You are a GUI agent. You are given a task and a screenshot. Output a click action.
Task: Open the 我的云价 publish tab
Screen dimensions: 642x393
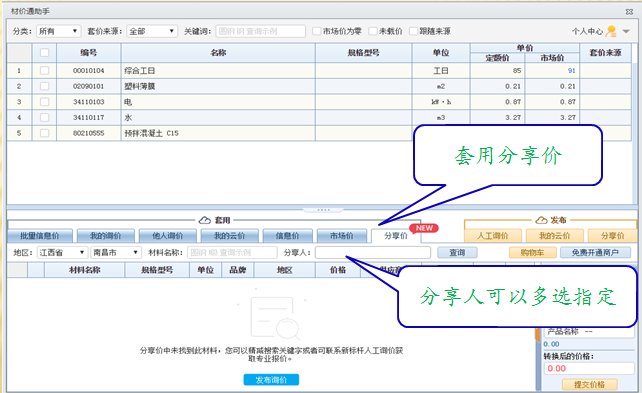[554, 236]
